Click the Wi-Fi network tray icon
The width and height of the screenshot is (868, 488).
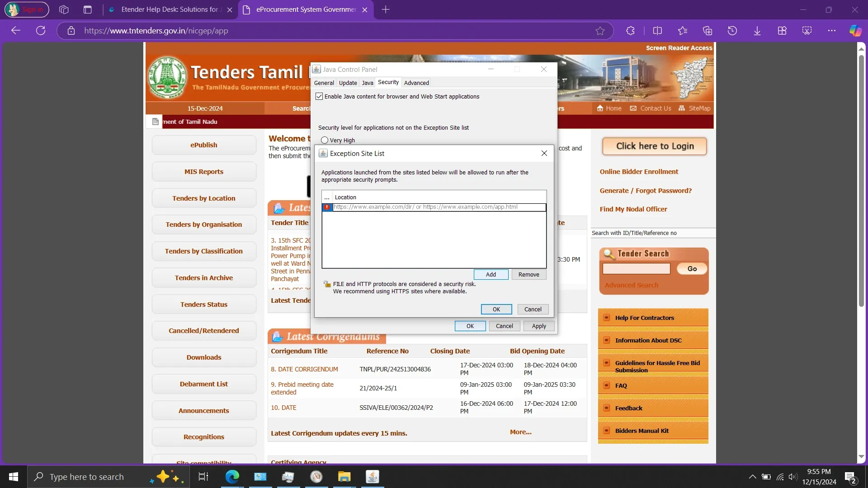780,477
